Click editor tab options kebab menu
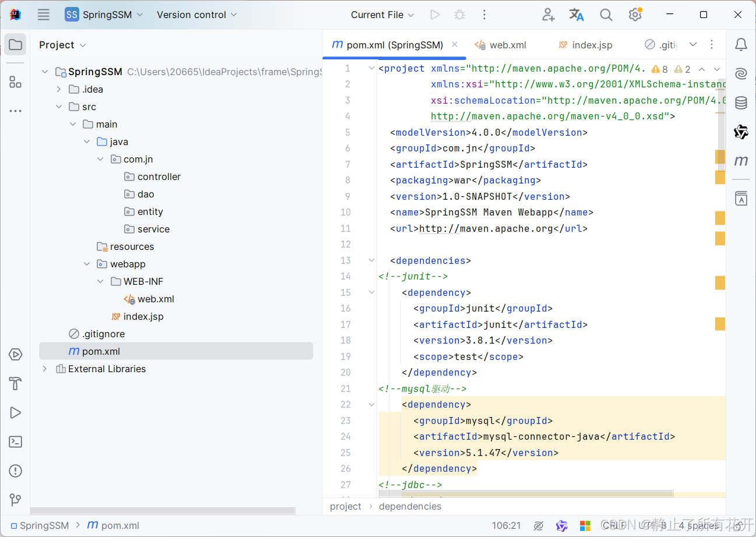Viewport: 756px width, 537px height. pos(712,45)
